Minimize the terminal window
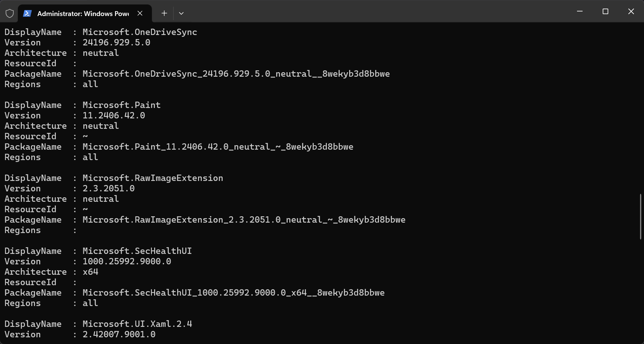The width and height of the screenshot is (644, 344). [x=580, y=12]
